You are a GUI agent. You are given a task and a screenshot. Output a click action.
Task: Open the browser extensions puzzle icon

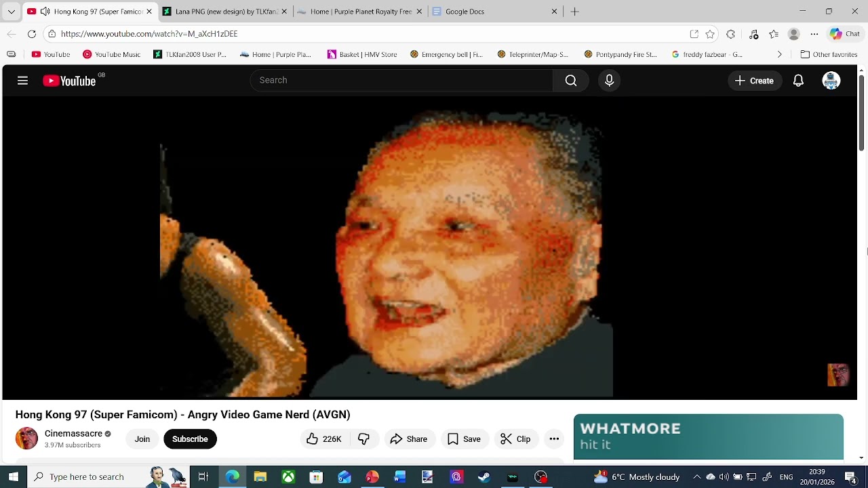point(730,34)
